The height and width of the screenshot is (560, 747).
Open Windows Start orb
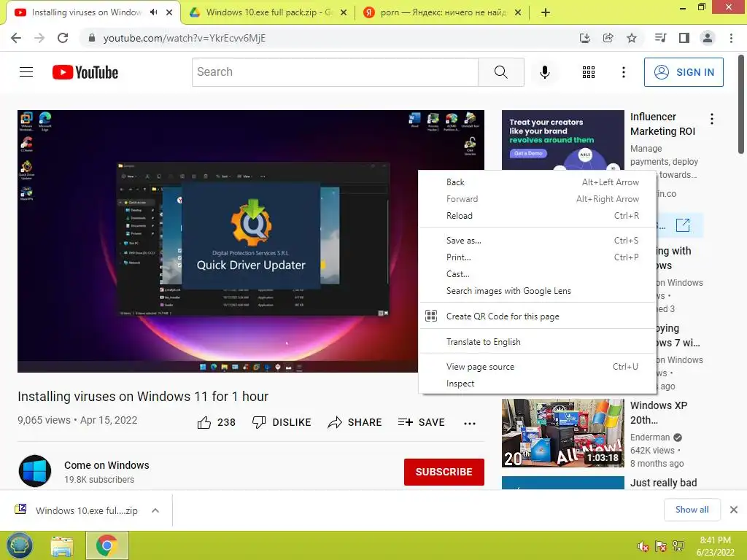[x=20, y=545]
